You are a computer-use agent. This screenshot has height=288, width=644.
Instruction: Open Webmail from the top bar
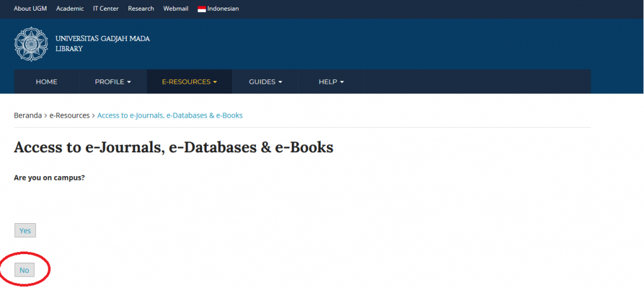tap(176, 9)
